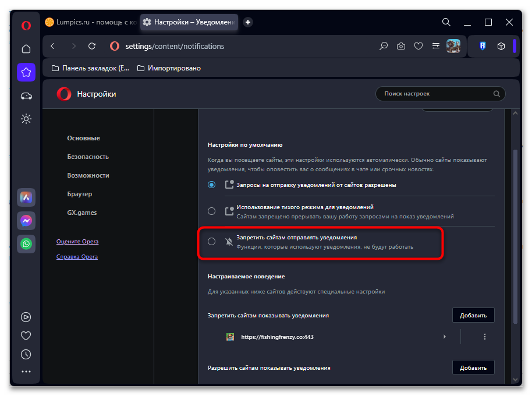This screenshot has width=532, height=396.
Task: Reload the current page
Action: (92, 46)
